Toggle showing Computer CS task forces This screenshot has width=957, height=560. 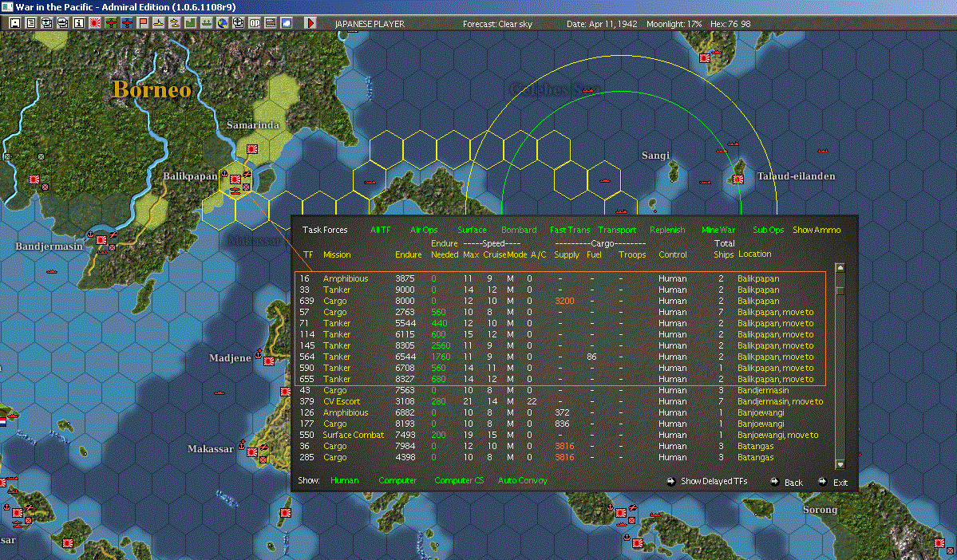pos(458,481)
